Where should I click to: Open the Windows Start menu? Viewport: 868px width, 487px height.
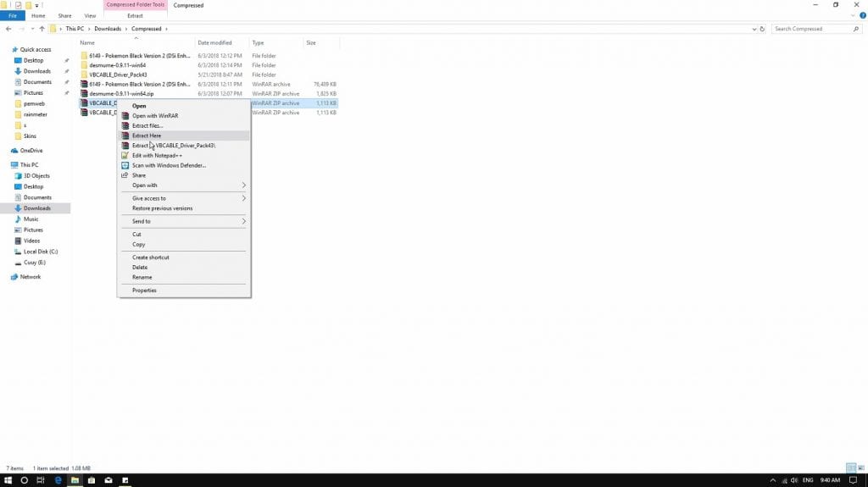pos(8,480)
